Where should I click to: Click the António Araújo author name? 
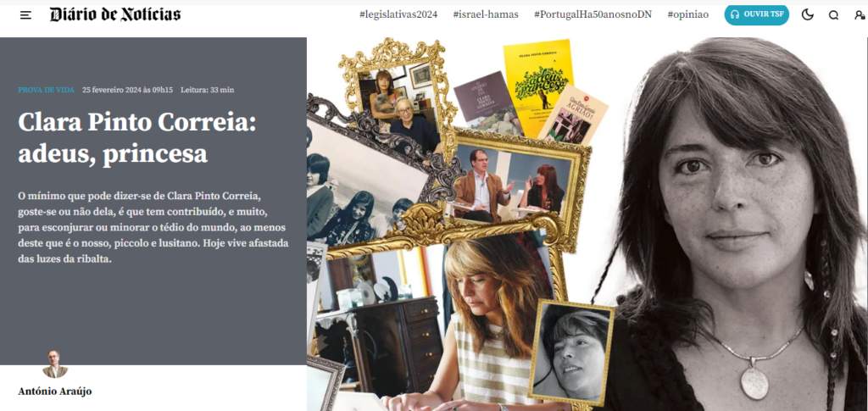(x=55, y=392)
